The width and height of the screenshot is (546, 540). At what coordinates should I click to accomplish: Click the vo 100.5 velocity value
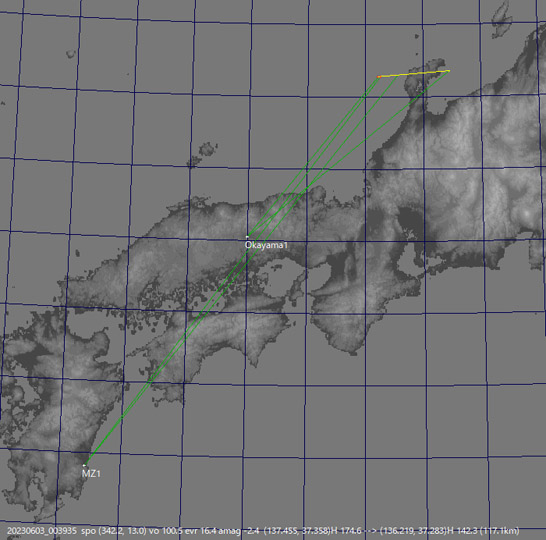pos(165,531)
